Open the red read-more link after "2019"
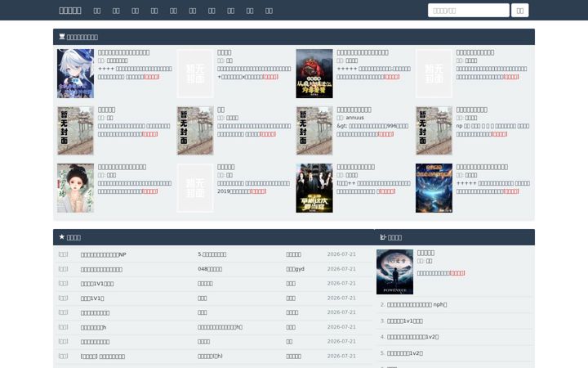The width and height of the screenshot is (588, 368). point(258,191)
